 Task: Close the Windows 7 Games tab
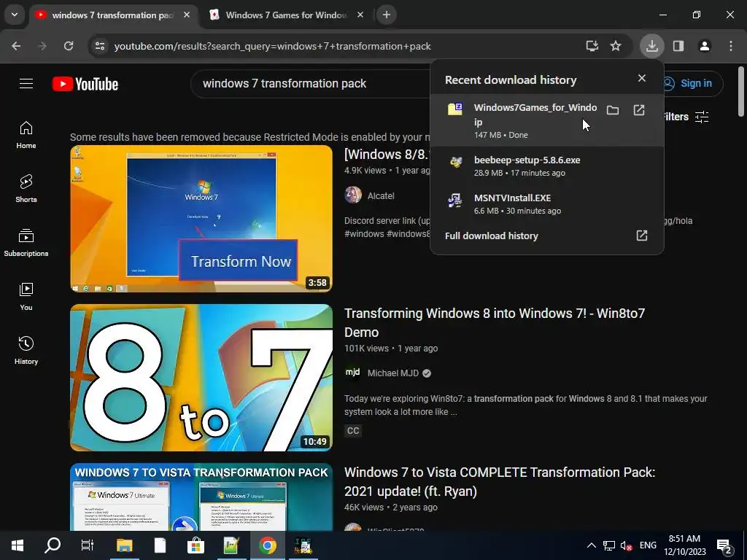click(x=360, y=15)
